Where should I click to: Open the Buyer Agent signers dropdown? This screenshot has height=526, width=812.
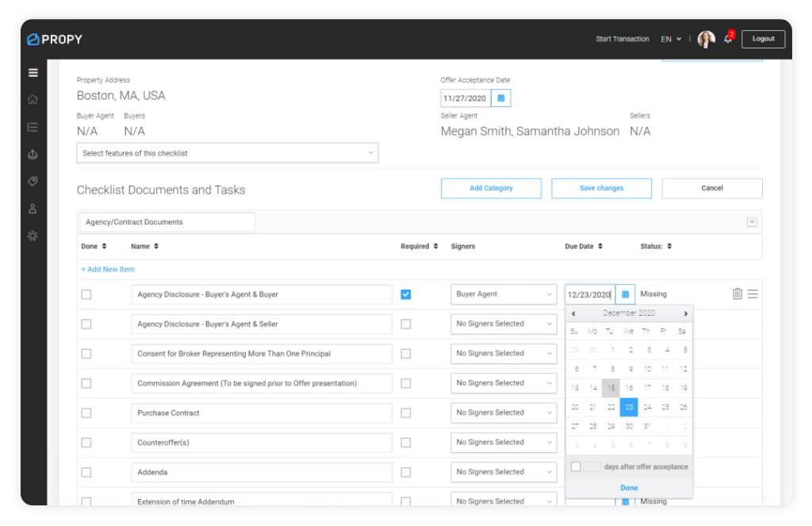pos(504,294)
